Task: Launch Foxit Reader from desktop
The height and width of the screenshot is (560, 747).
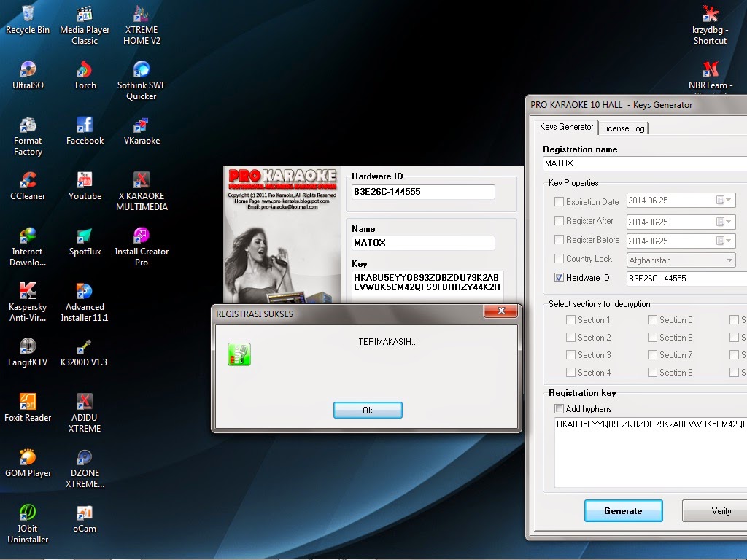Action: 28,408
